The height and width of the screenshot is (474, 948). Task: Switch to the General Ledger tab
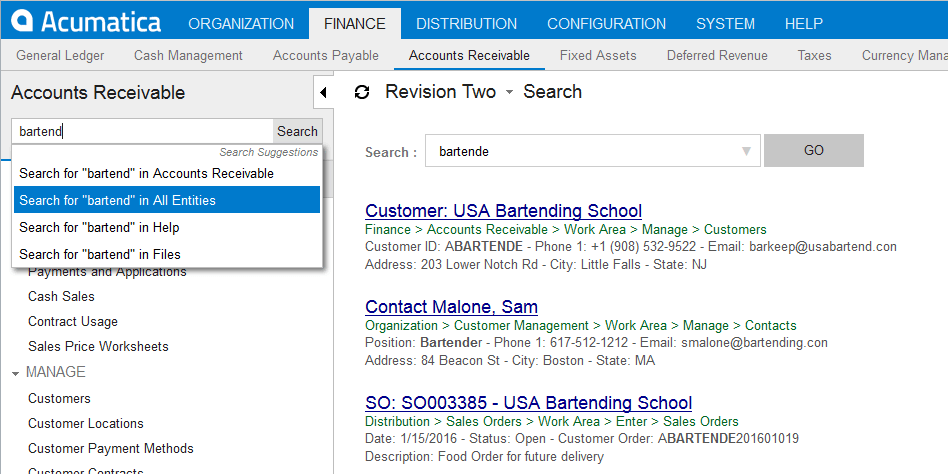[60, 56]
